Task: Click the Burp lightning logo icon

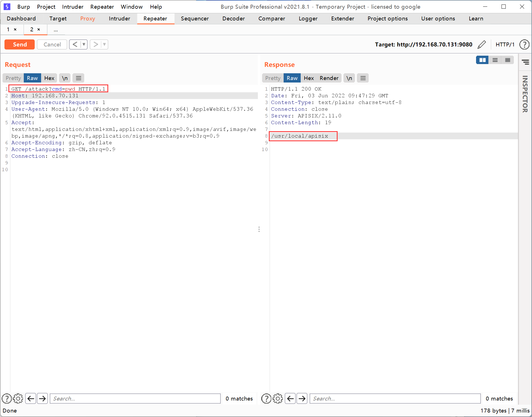Action: [7, 6]
